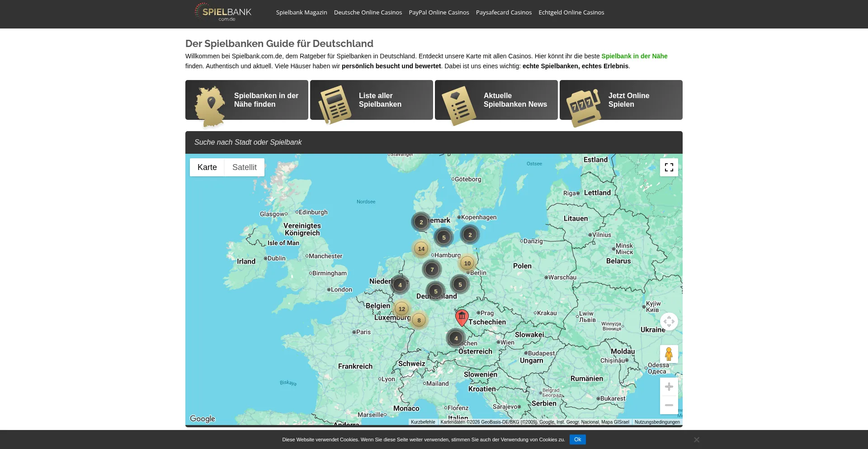Open cluster 4 near München

[x=456, y=338]
